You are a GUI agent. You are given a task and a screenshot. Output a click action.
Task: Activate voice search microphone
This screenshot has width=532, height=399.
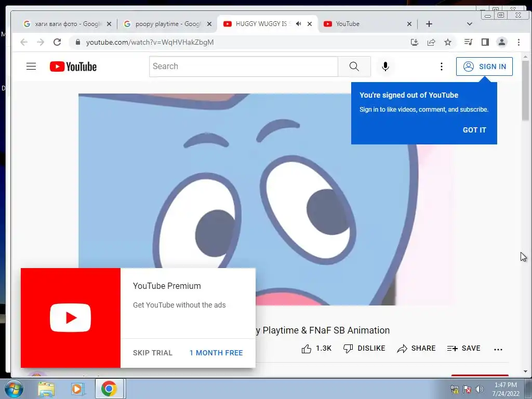pyautogui.click(x=385, y=66)
